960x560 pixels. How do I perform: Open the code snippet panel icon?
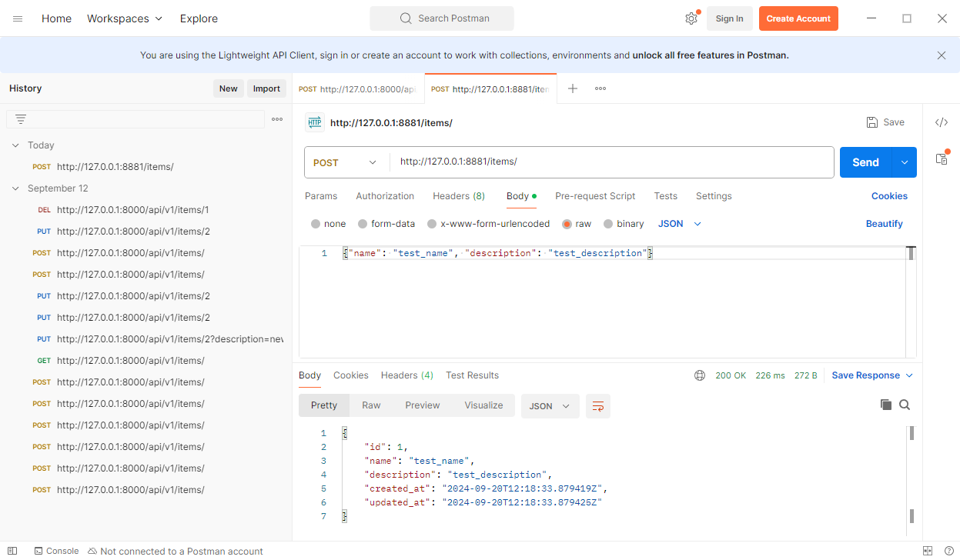point(942,122)
